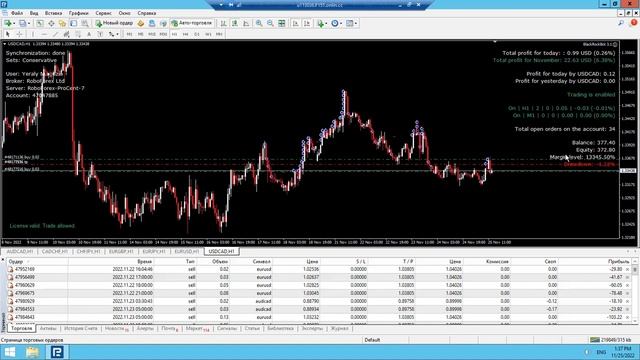Sort orders by Символ column header

click(262, 261)
